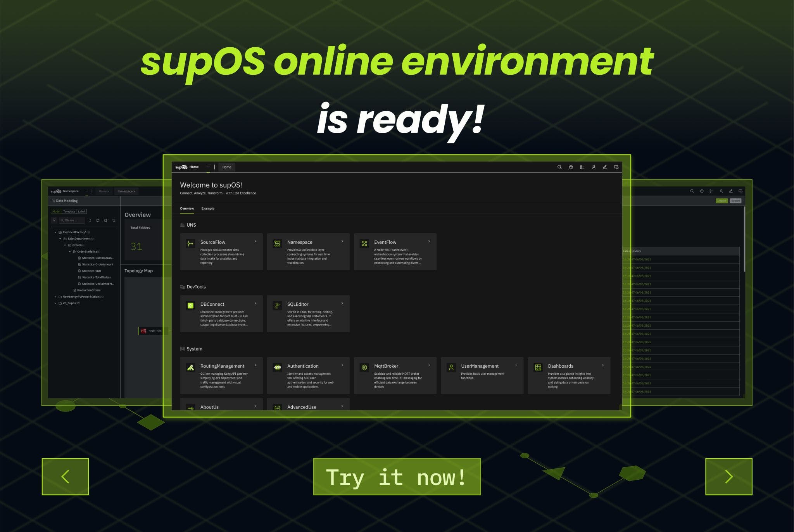
Task: Open the AboutUs card
Action: (221, 404)
